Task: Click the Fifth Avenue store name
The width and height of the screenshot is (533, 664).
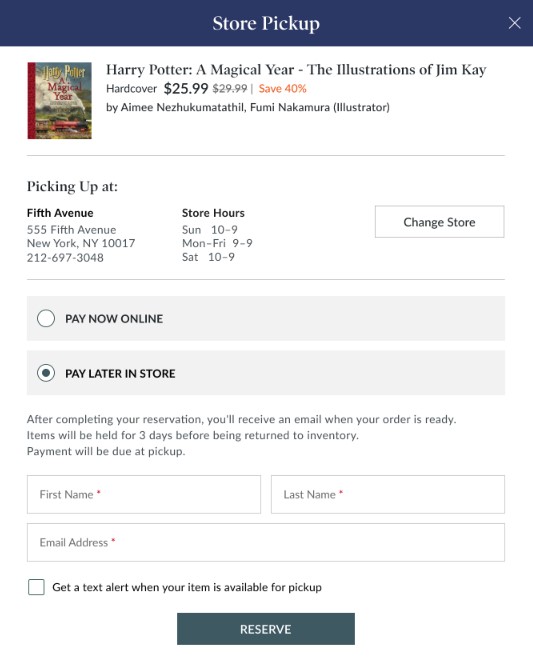Action: tap(60, 213)
